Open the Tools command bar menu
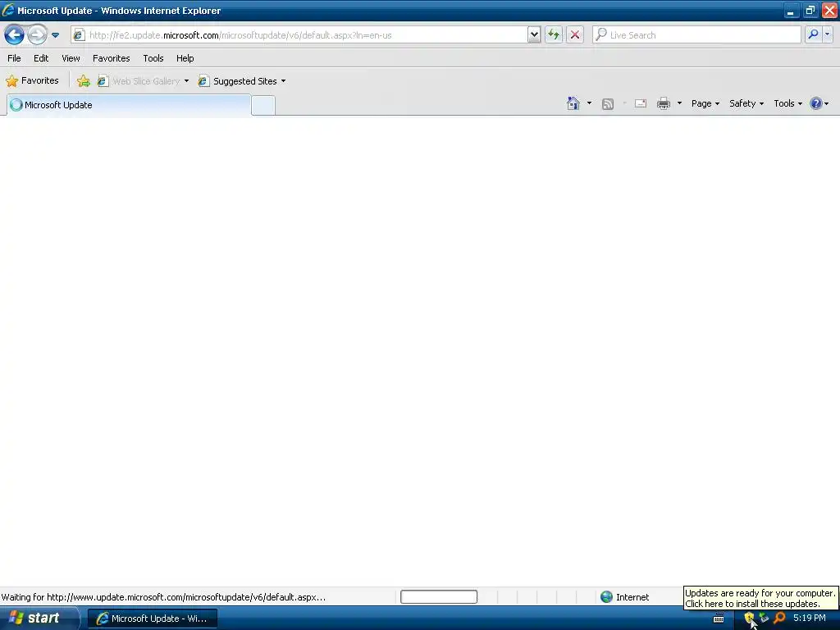This screenshot has width=840, height=630. point(787,104)
